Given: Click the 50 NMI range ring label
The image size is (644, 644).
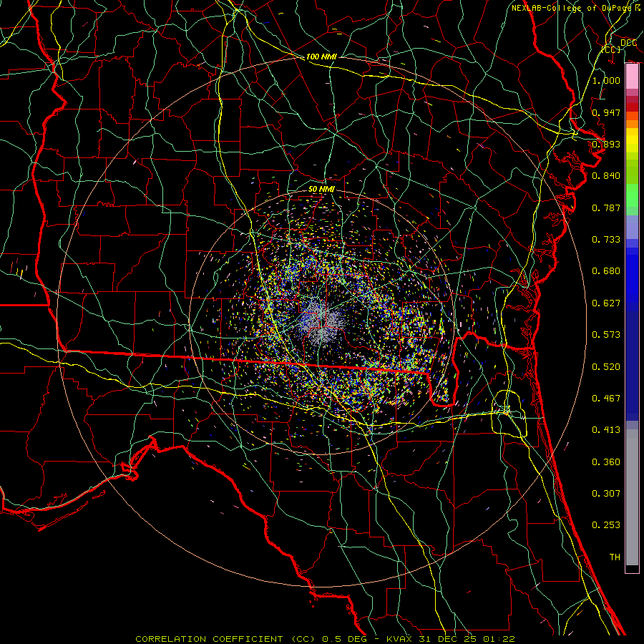Looking at the screenshot, I should click(321, 189).
